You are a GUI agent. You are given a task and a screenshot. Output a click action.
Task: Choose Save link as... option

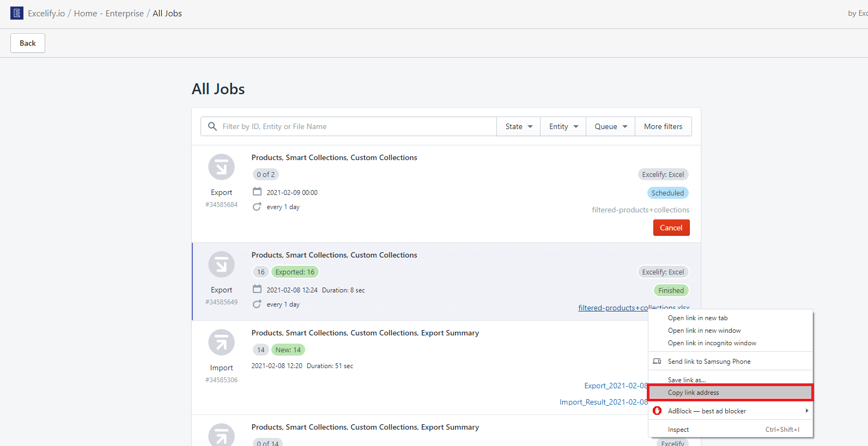pyautogui.click(x=687, y=380)
